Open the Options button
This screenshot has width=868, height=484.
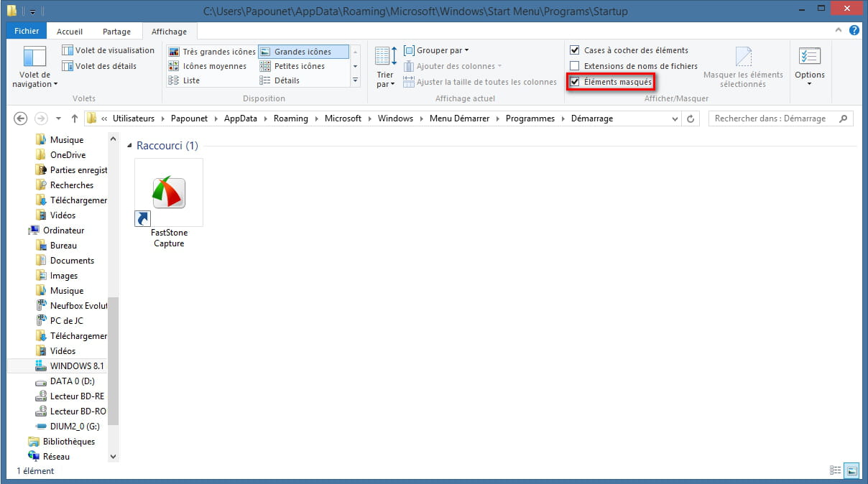(x=810, y=67)
